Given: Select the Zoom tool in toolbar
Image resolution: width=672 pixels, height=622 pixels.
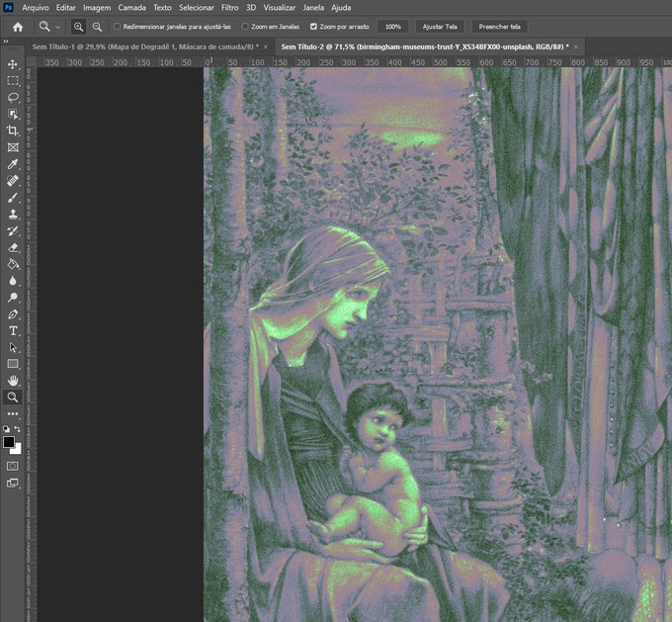Looking at the screenshot, I should pos(13,398).
